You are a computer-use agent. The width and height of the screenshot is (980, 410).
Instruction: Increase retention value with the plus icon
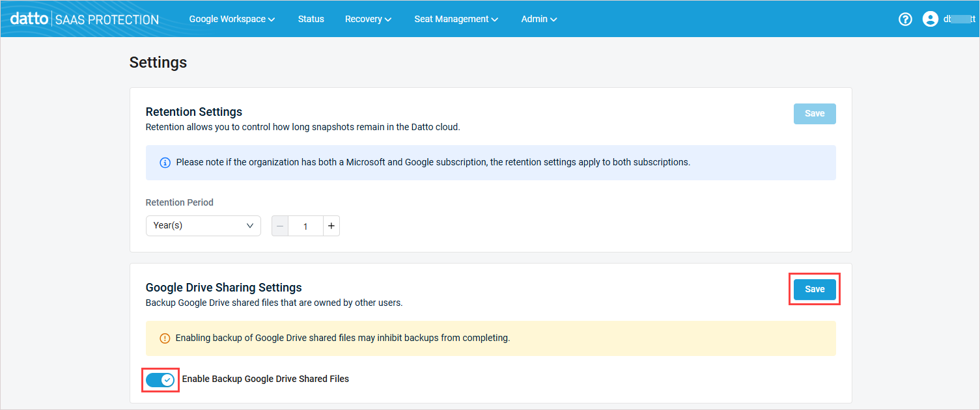pyautogui.click(x=331, y=226)
